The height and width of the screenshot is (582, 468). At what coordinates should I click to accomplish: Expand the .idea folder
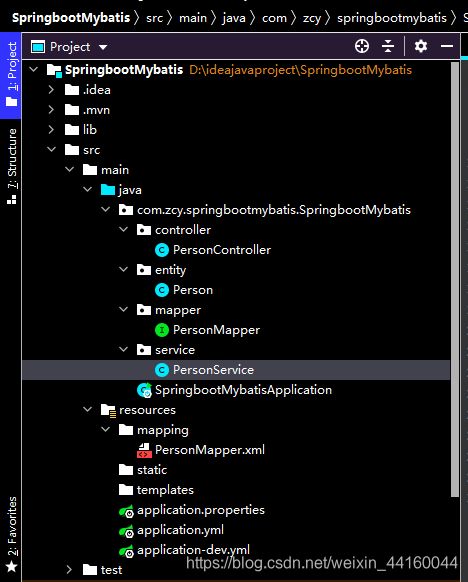point(51,90)
